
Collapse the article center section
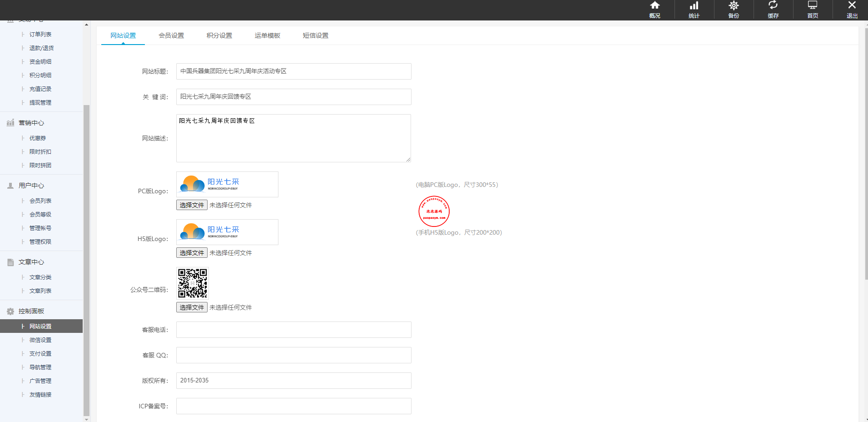pos(31,262)
